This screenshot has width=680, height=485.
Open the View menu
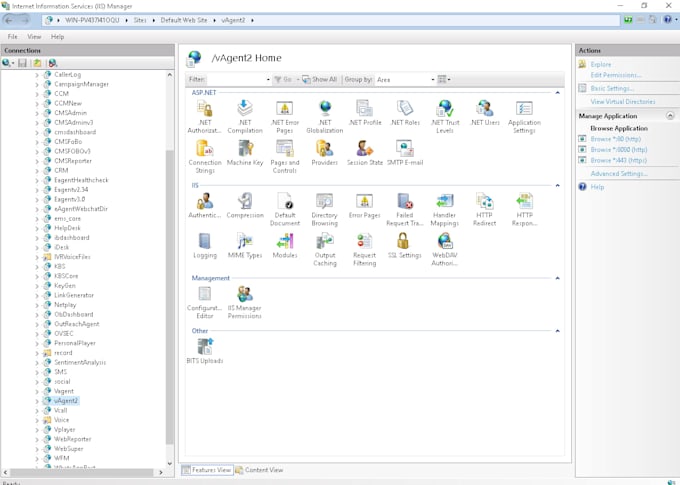click(x=34, y=37)
